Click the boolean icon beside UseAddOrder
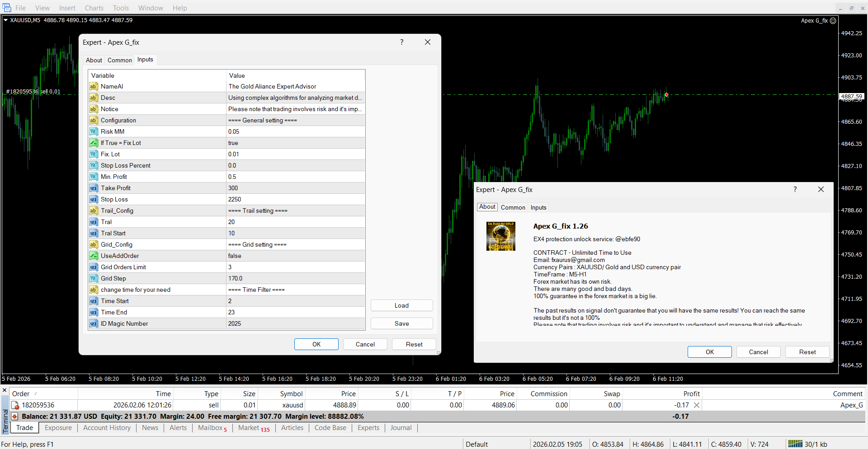The width and height of the screenshot is (868, 449). click(93, 256)
